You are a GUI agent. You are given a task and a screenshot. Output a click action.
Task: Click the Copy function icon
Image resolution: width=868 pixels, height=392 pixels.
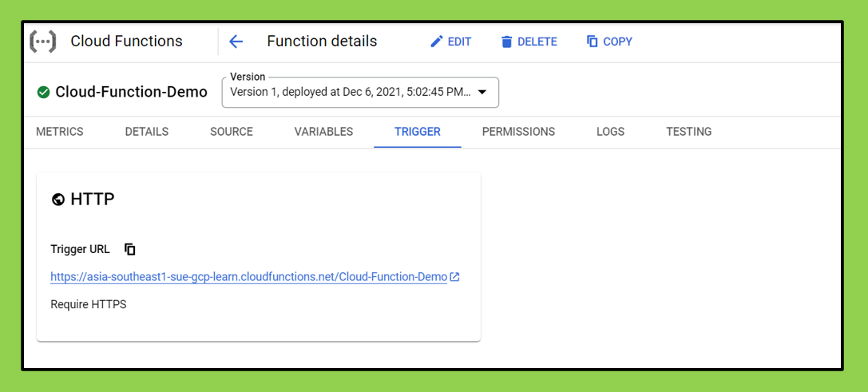coord(592,42)
